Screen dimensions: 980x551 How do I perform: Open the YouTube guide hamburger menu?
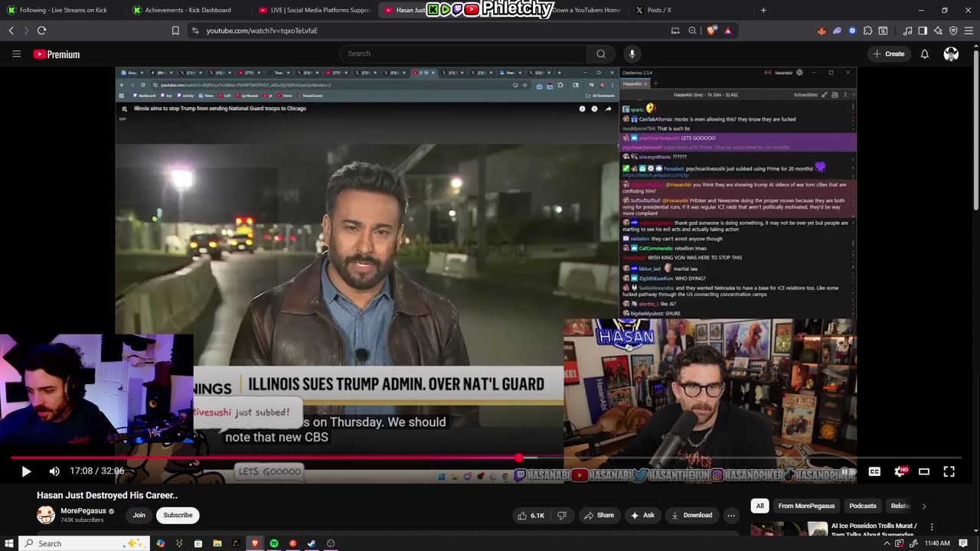[x=16, y=54]
